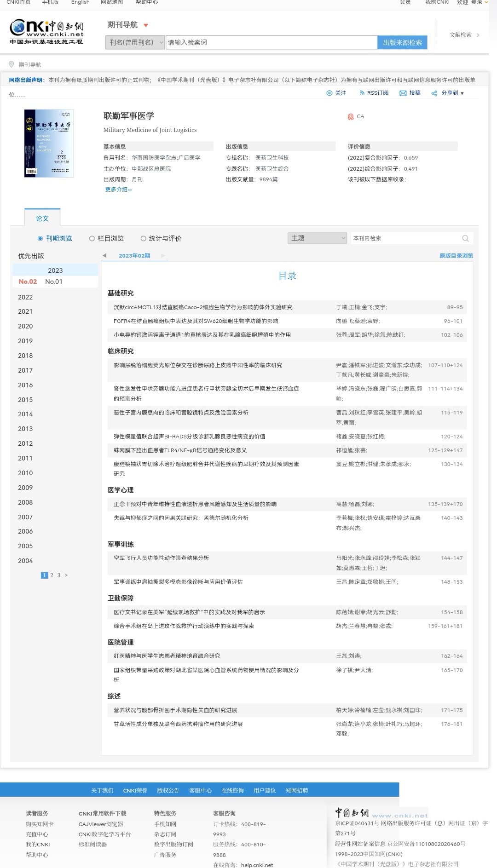Click the CNKI logo
The width and height of the screenshot is (497, 868).
point(46,31)
